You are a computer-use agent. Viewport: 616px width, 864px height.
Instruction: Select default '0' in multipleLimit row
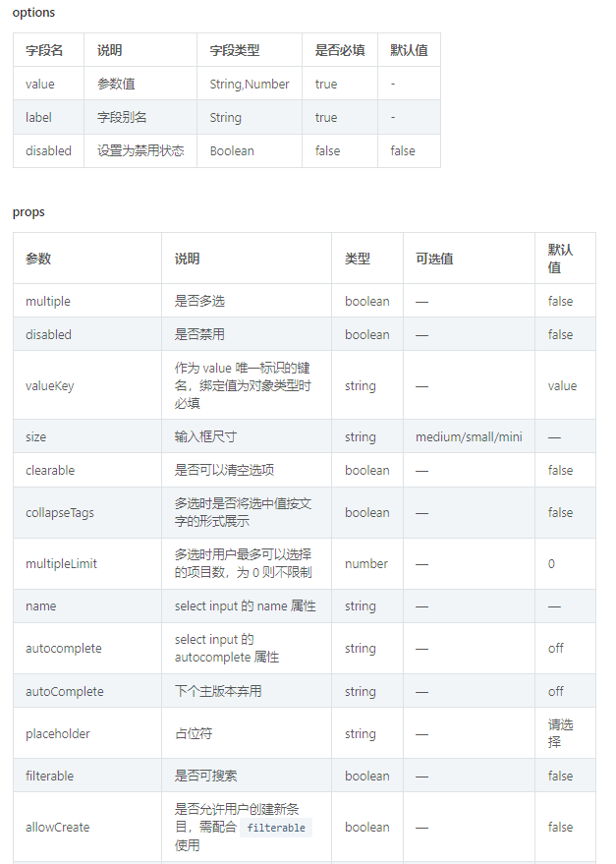point(565,563)
